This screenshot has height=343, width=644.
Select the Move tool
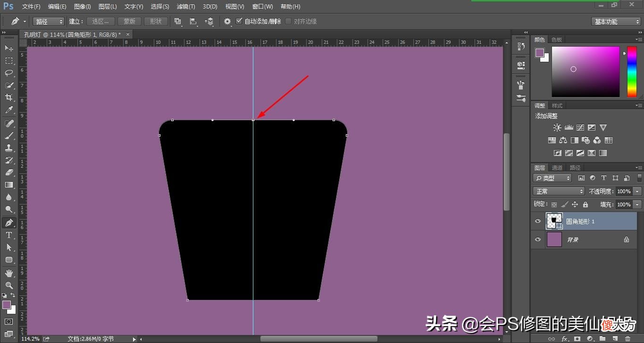pos(9,49)
